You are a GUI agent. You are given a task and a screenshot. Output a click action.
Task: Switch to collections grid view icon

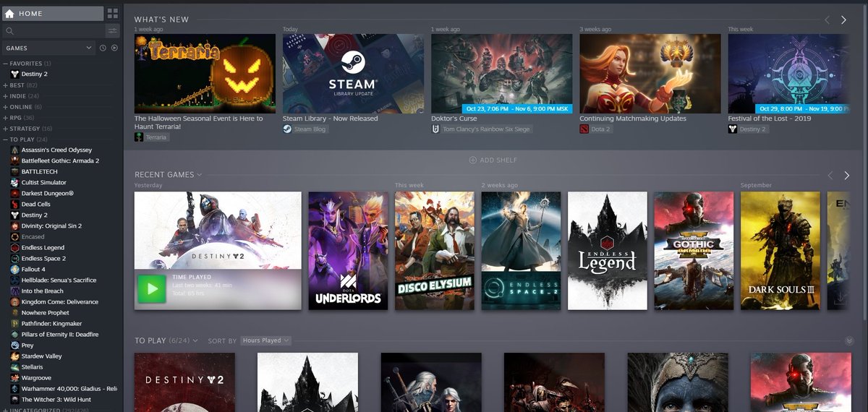(112, 13)
